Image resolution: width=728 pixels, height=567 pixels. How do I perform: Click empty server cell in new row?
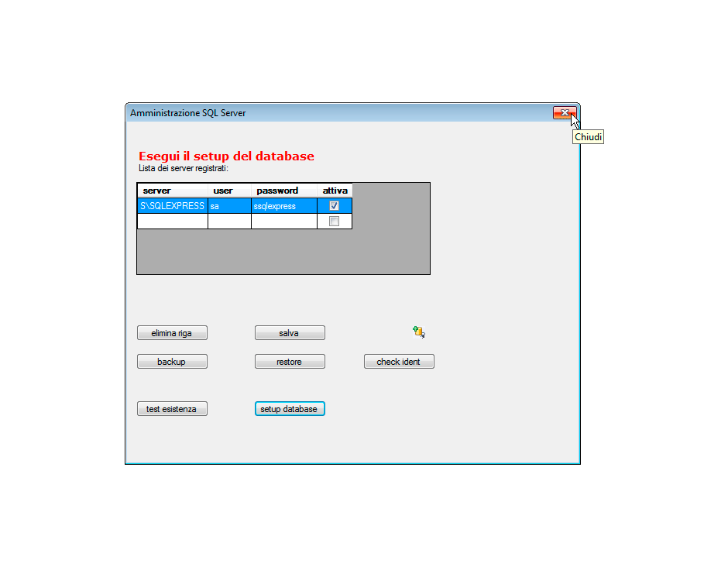pos(173,221)
